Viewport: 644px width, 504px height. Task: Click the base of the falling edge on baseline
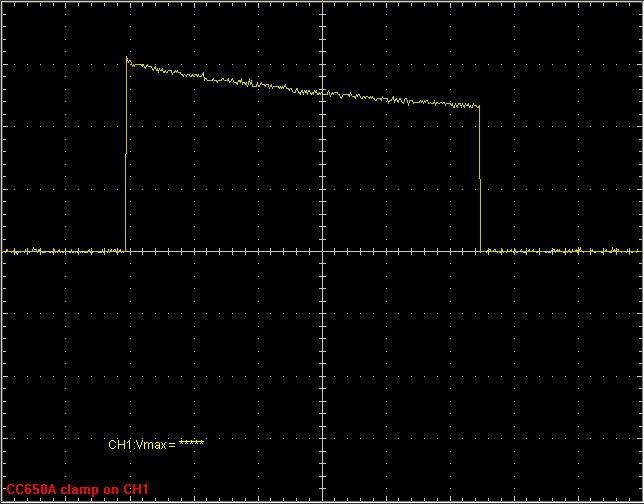pos(482,250)
